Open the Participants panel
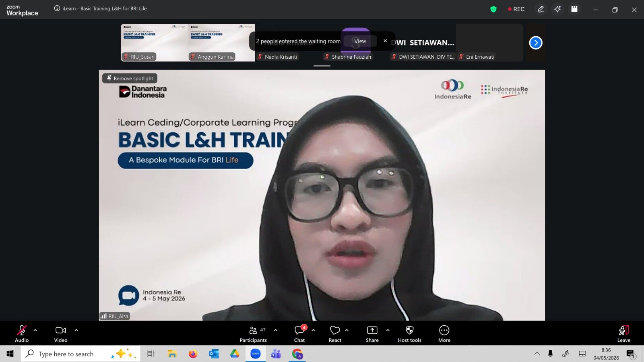The width and height of the screenshot is (644, 362). [253, 333]
